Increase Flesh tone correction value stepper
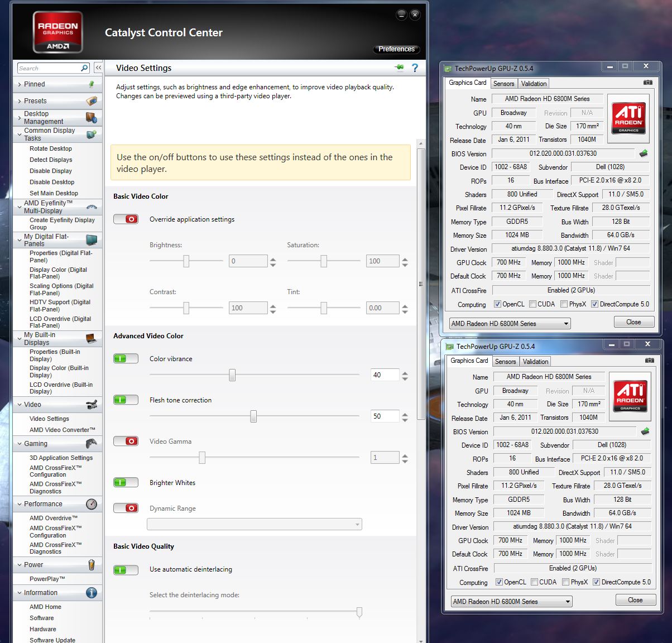This screenshot has height=643, width=672. (405, 414)
